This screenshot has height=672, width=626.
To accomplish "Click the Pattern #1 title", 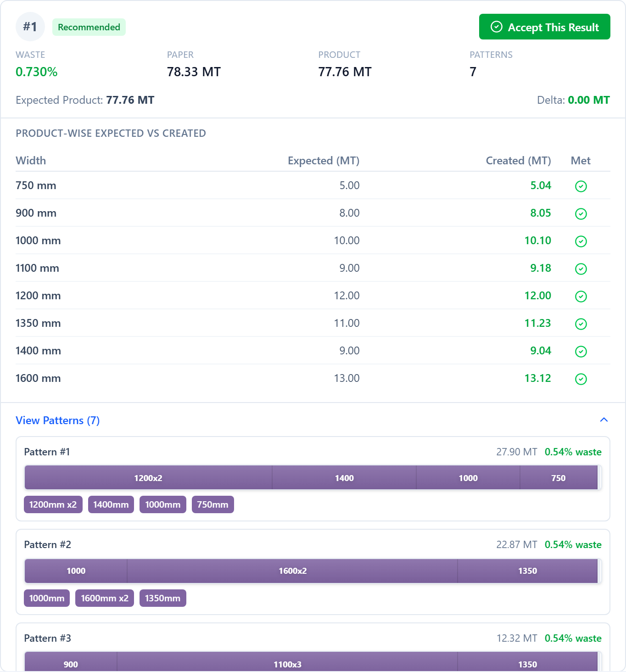I will click(47, 452).
